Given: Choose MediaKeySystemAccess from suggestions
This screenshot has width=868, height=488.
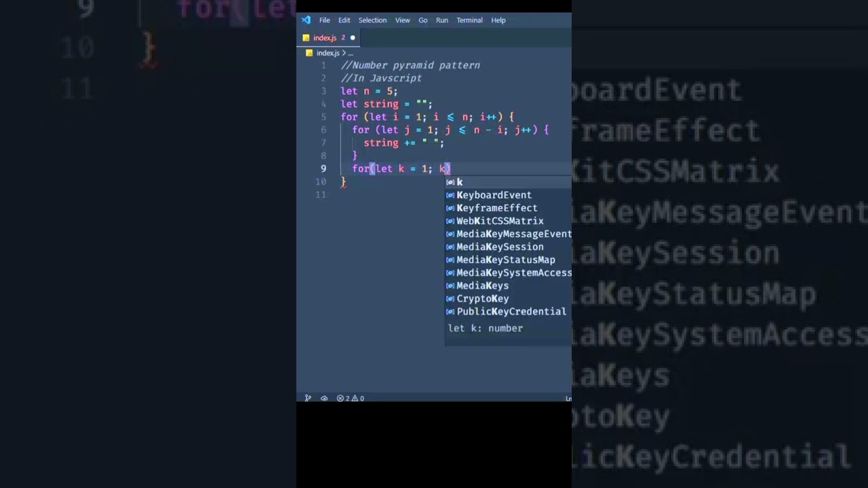Looking at the screenshot, I should point(508,272).
